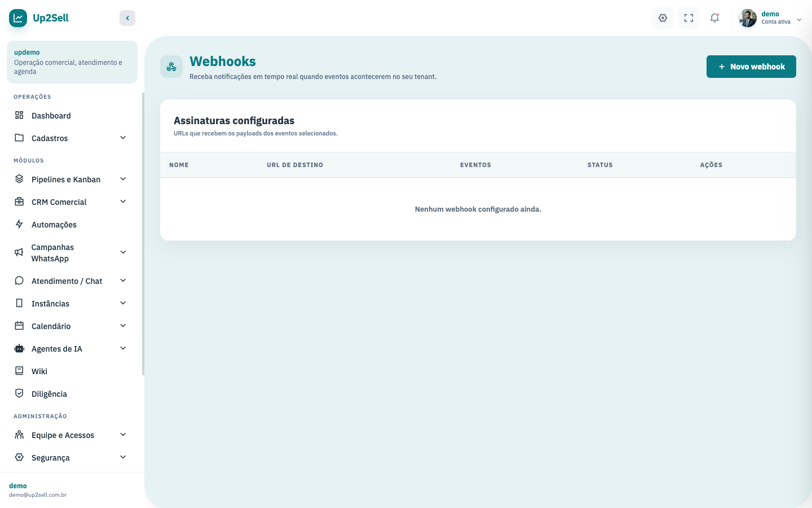
Task: Open settings gear in top bar
Action: click(663, 18)
